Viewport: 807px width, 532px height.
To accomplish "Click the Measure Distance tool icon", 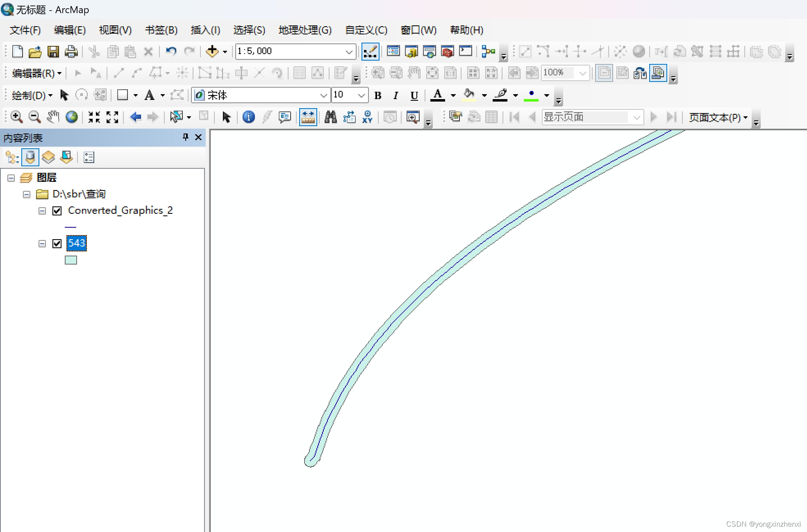I will 308,116.
